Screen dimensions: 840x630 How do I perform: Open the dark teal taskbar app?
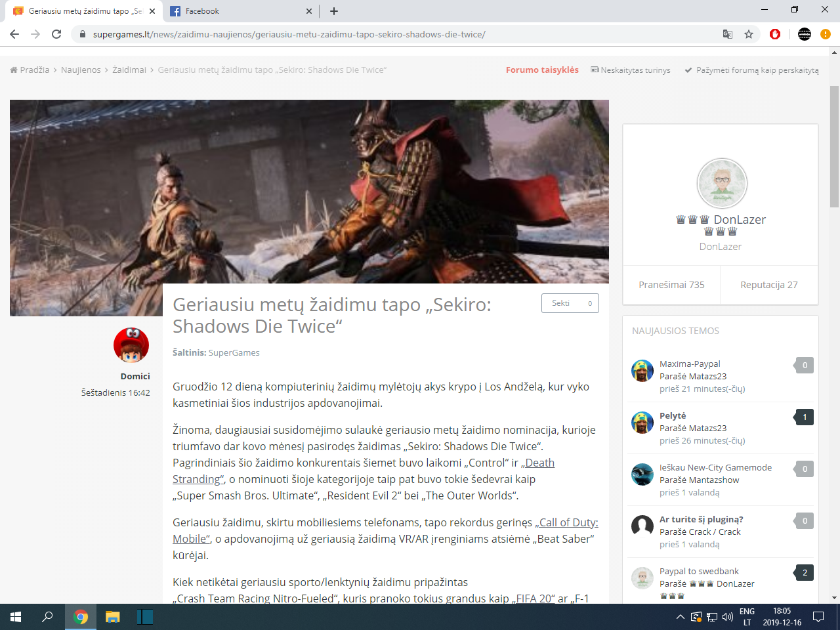(145, 617)
